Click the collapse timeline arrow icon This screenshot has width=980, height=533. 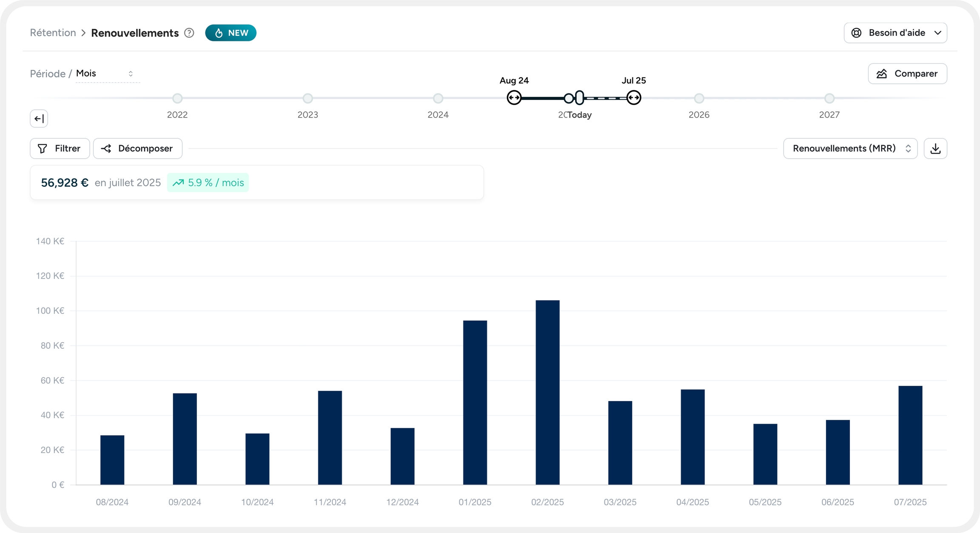point(39,118)
